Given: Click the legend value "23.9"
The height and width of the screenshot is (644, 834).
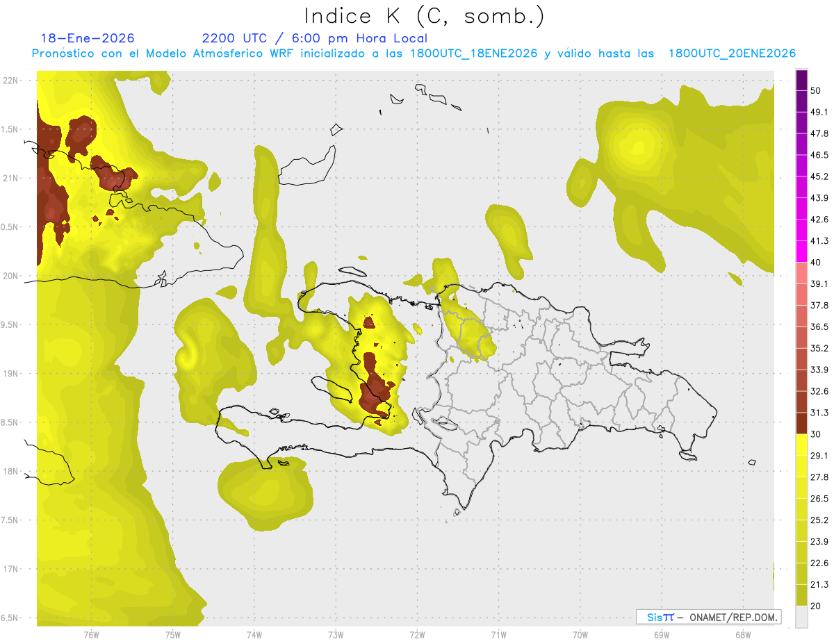Looking at the screenshot, I should click(x=819, y=542).
